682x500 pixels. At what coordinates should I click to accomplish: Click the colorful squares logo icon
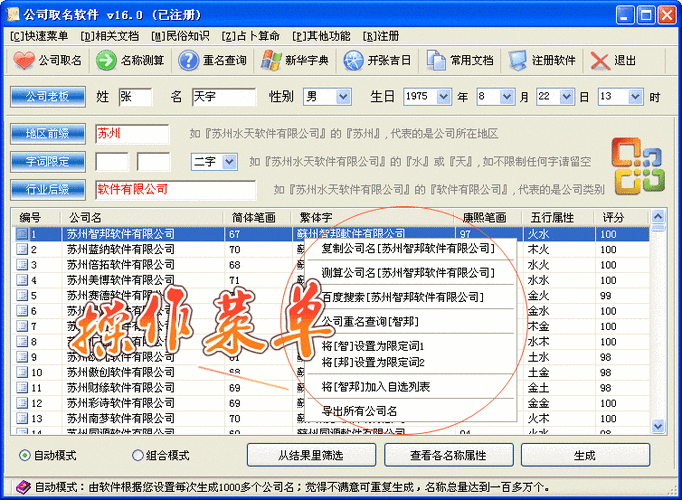639,166
